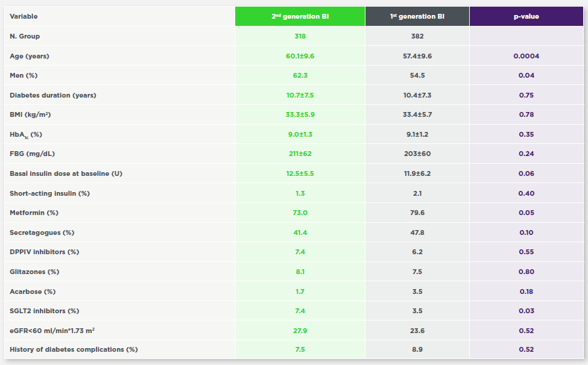Click the FBG value 211±62

point(300,154)
